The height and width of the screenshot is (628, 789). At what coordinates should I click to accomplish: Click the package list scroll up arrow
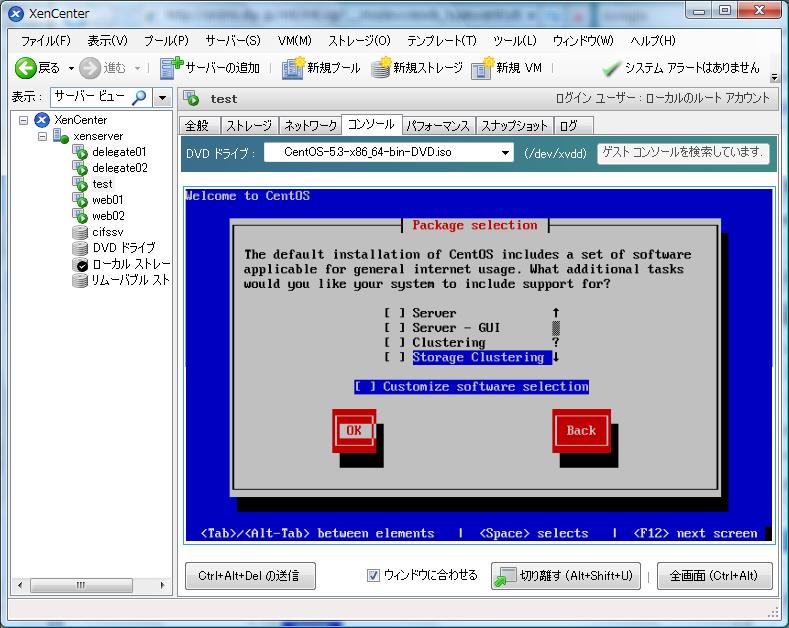[556, 313]
